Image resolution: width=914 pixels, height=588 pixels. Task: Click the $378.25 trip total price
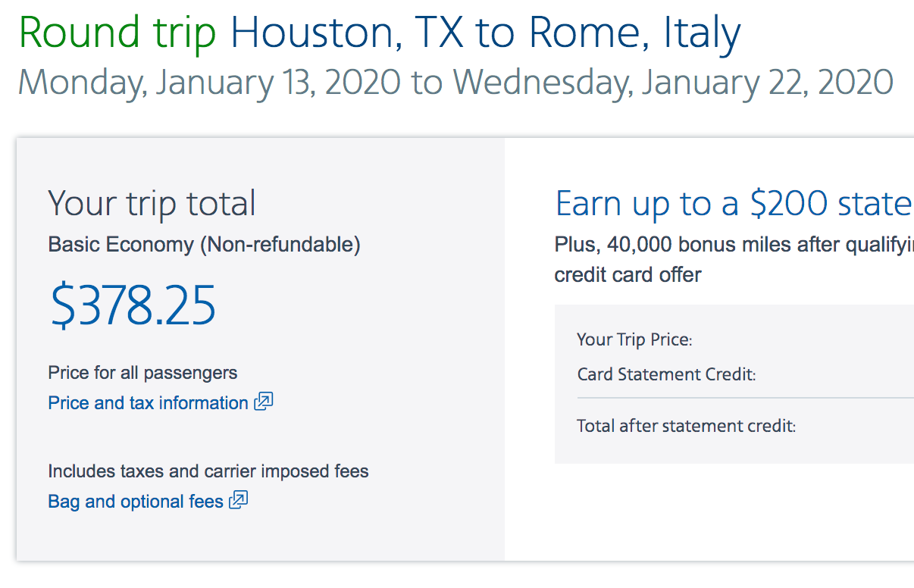tap(133, 305)
